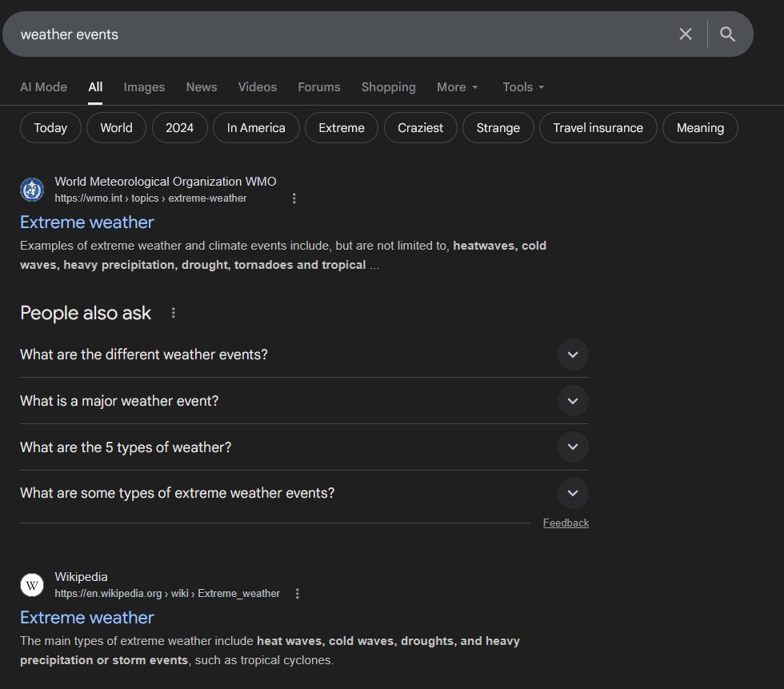
Task: Open the three-dot menu for Wikipedia result
Action: 298,594
